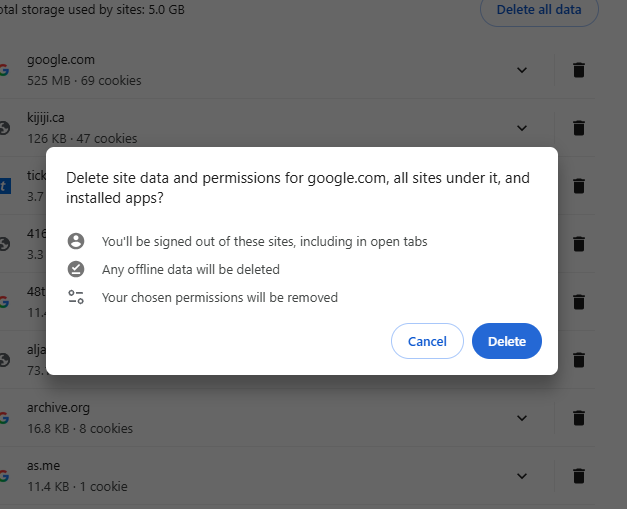Click the trash icon on the 'alja' row
The image size is (627, 509).
578,360
